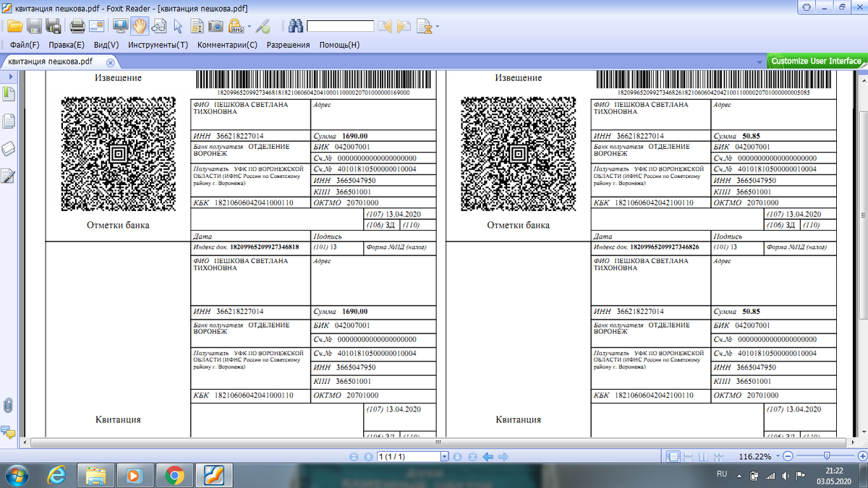Open the Layers side panel icon

(x=9, y=148)
